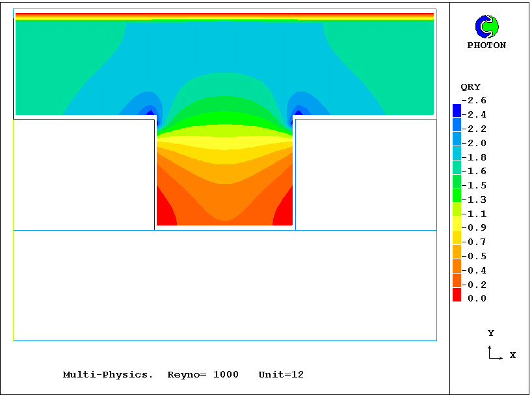Select the -2.2 blue legend swatch

[x=457, y=123]
